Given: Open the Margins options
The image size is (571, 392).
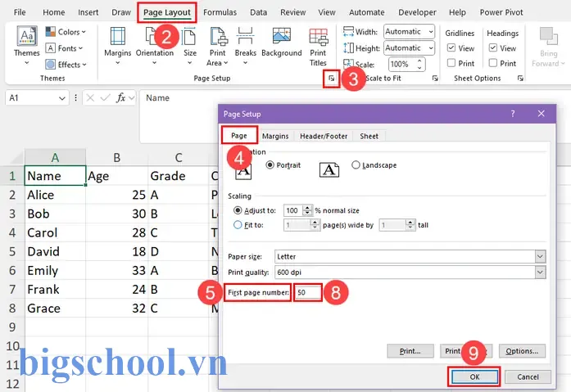Looking at the screenshot, I should click(118, 46).
